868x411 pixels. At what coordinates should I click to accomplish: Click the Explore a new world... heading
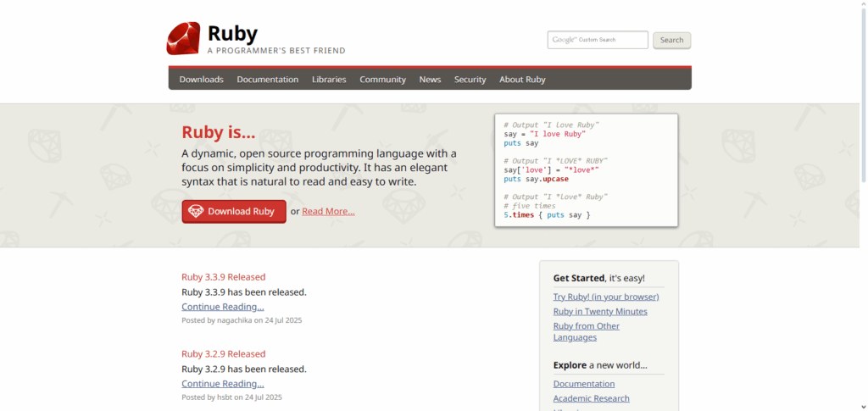pyautogui.click(x=600, y=365)
